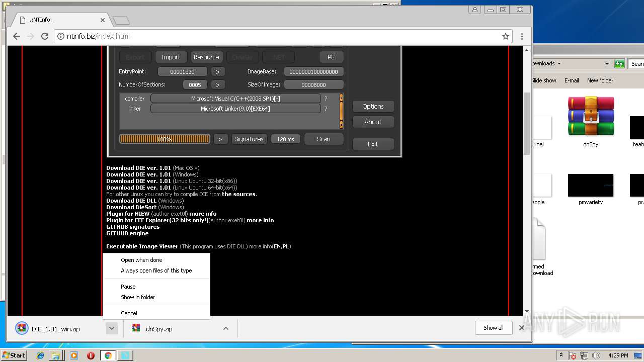The width and height of the screenshot is (644, 362).
Task: Click 'Download DIE ver. 1.01' for Windows
Action: 138,174
